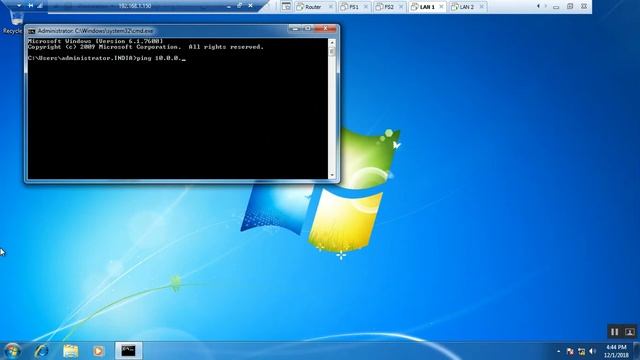Close the FS2 tab
The width and height of the screenshot is (640, 360).
[x=401, y=7]
